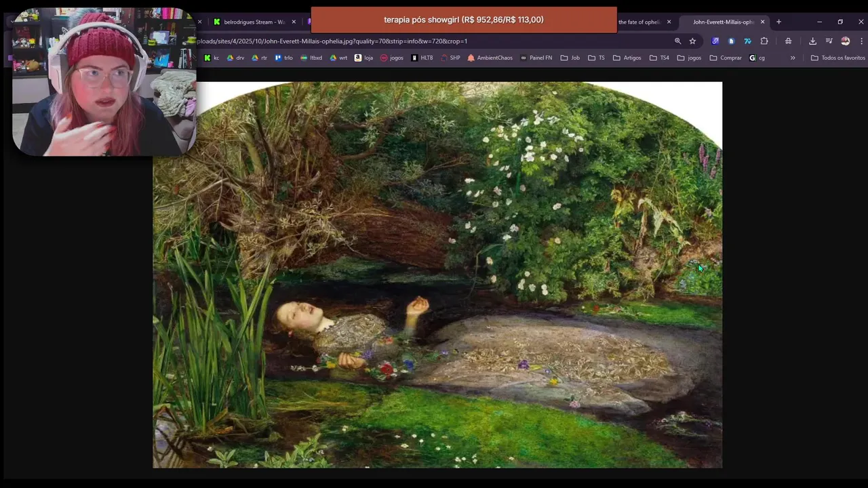
Task: Open the TS bookmarks folder
Action: (x=596, y=58)
